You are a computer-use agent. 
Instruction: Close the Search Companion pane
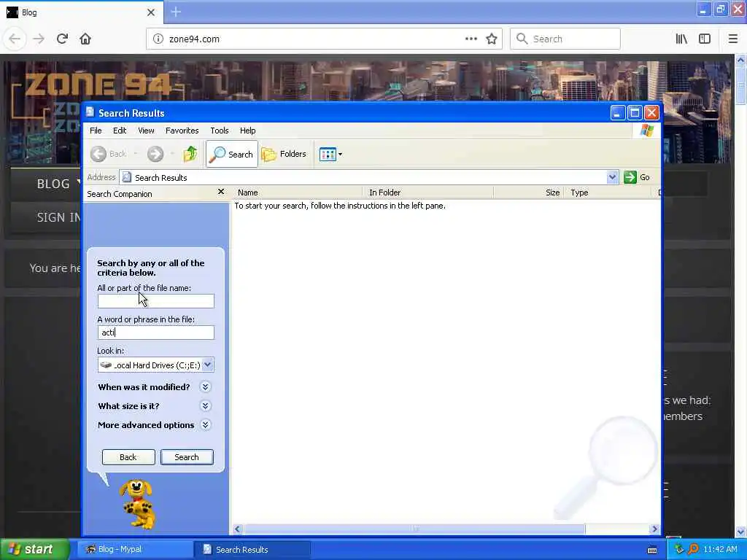click(220, 192)
